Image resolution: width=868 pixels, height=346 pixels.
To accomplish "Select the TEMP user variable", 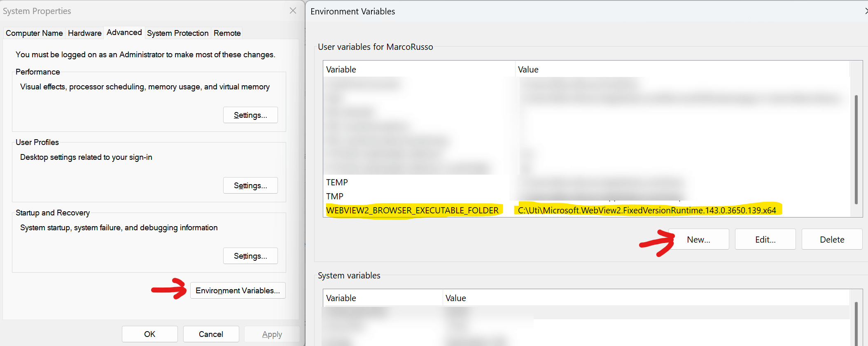I will click(x=337, y=182).
